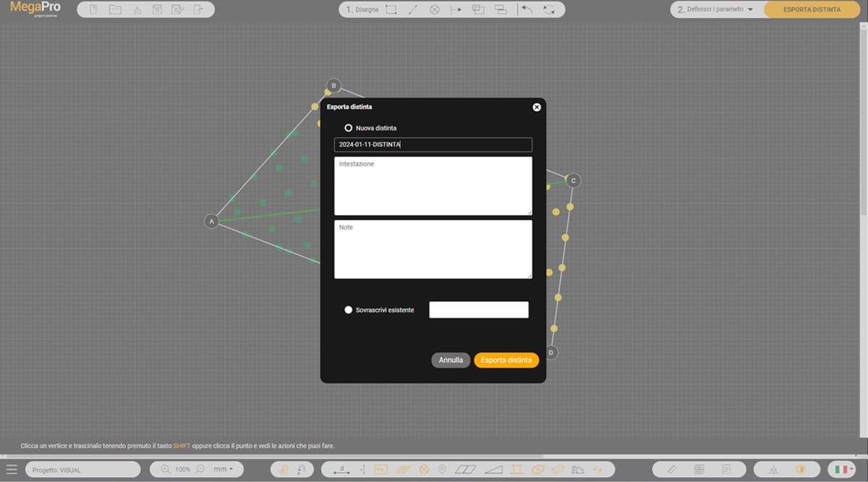Select the rectangle draw tool in top toolbar
Image resolution: width=868 pixels, height=482 pixels.
[391, 10]
